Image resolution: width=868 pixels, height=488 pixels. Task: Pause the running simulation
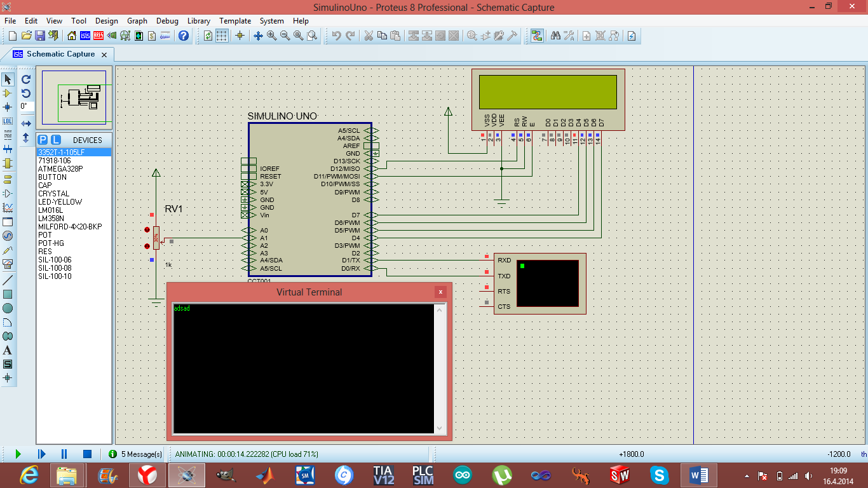(x=64, y=454)
